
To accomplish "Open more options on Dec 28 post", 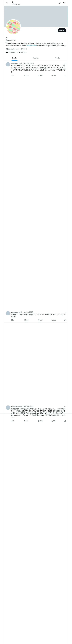I will 65,63.
